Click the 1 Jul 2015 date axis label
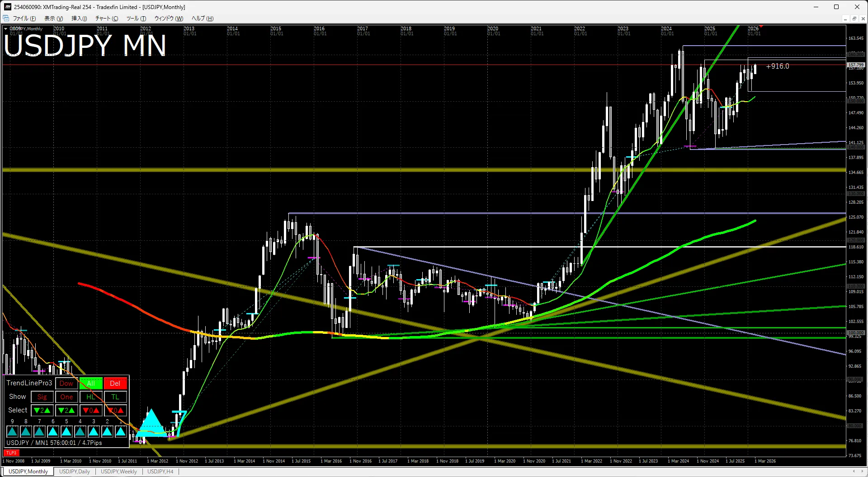 click(301, 461)
